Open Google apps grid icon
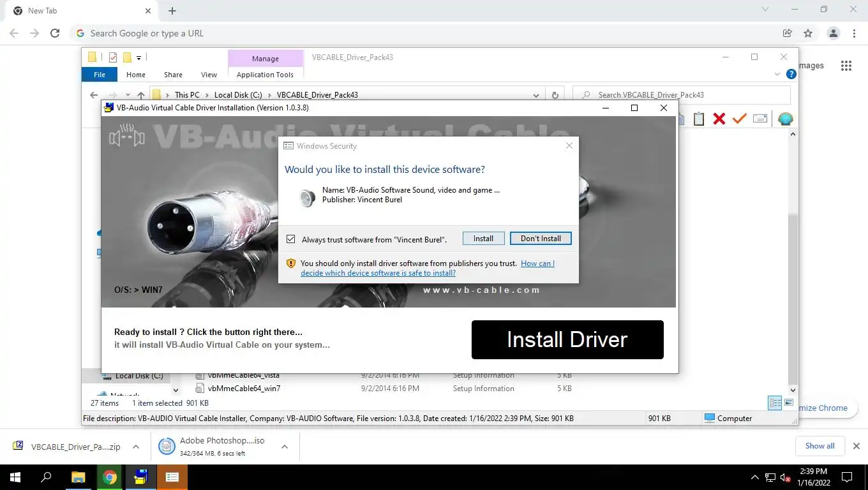 [846, 66]
